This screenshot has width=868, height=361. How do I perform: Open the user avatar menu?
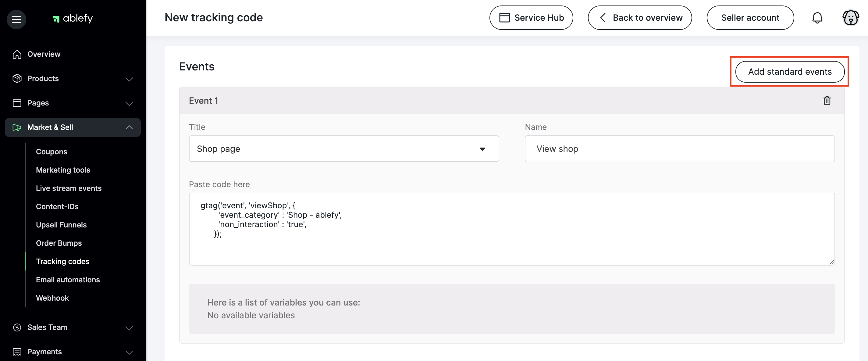tap(851, 17)
